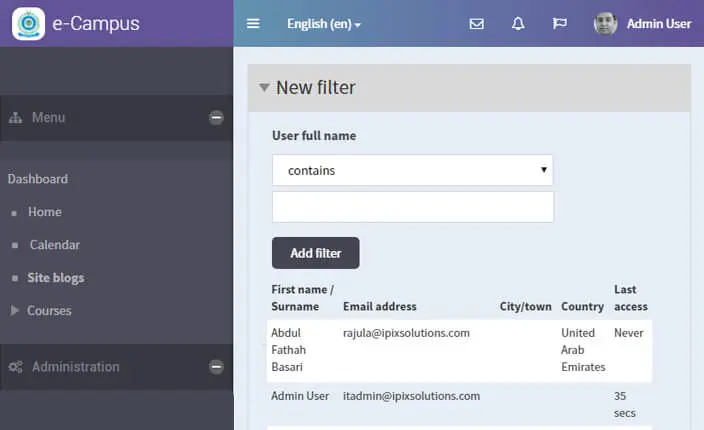704x430 pixels.
Task: Collapse the Administration block with minus button
Action: [x=216, y=367]
